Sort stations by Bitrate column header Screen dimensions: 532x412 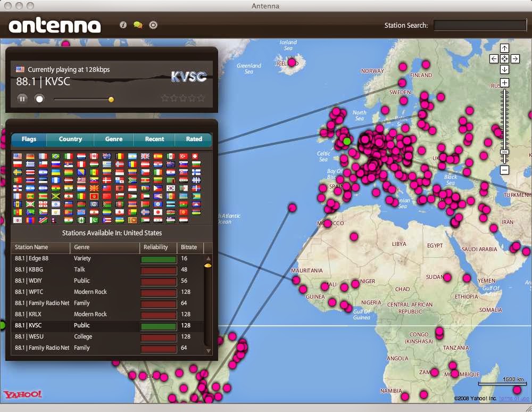189,248
